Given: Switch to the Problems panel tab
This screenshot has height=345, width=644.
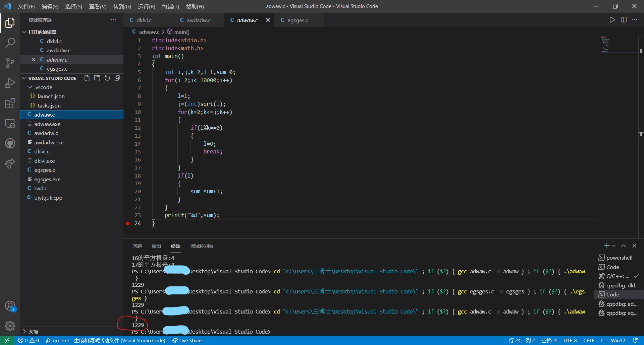Looking at the screenshot, I should pos(137,246).
